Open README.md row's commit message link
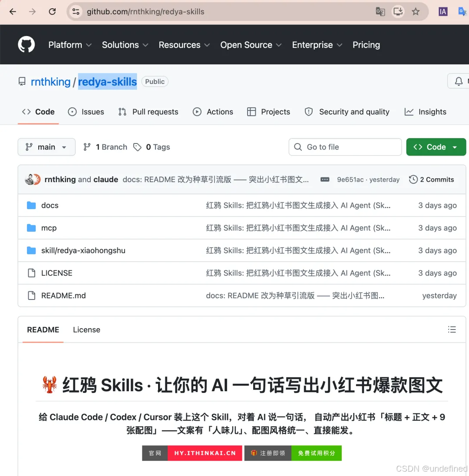 [295, 295]
